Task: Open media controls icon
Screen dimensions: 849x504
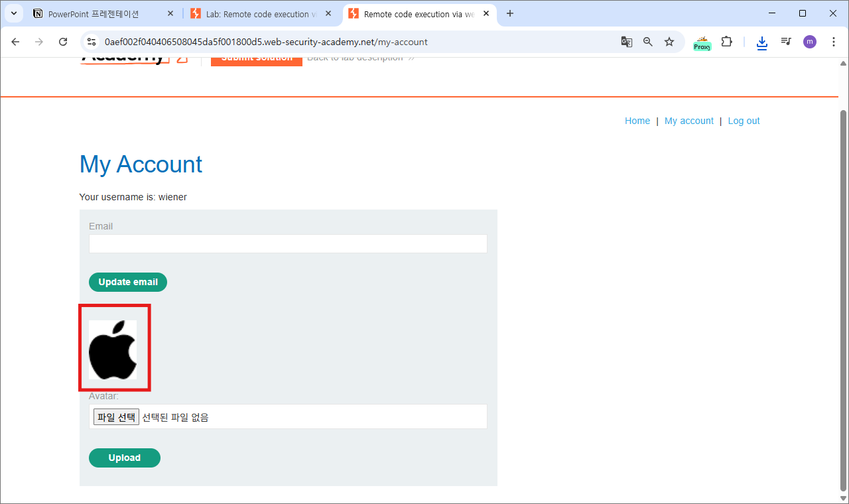Action: click(x=786, y=42)
